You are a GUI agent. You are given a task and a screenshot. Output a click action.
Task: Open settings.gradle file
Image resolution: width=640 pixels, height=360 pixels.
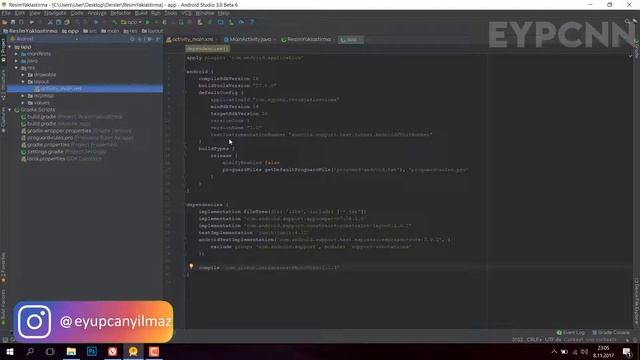click(64, 151)
